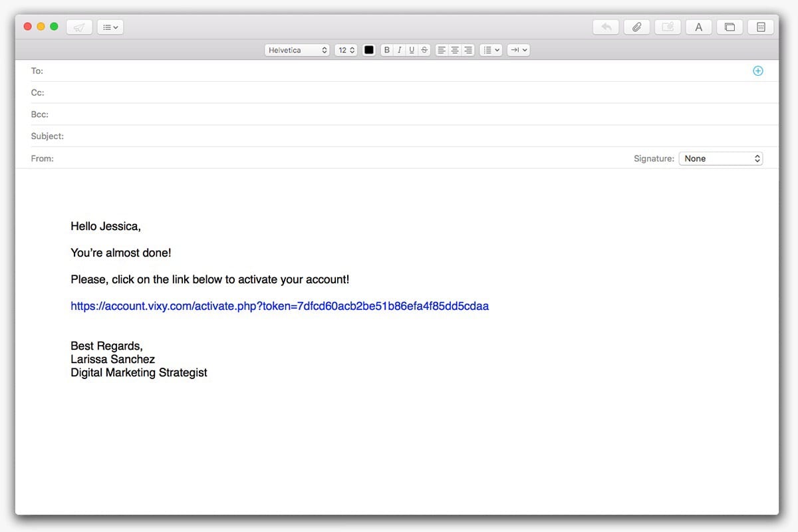Image resolution: width=798 pixels, height=532 pixels.
Task: Open the address panel icon
Action: (x=760, y=27)
